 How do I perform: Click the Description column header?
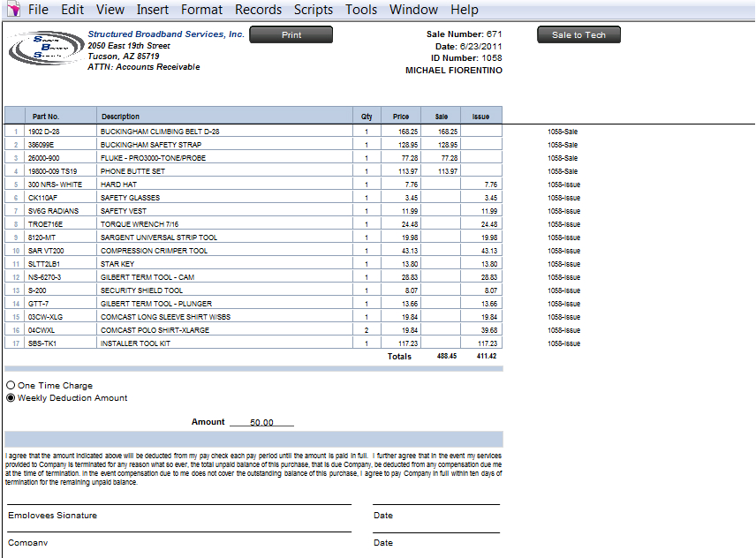pyautogui.click(x=120, y=117)
